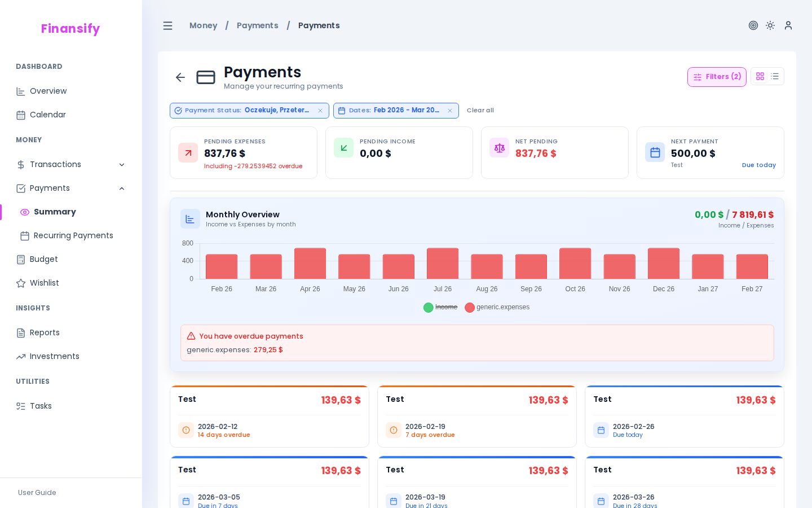This screenshot has height=508, width=812.
Task: Open the hamburger navigation menu
Action: click(167, 25)
